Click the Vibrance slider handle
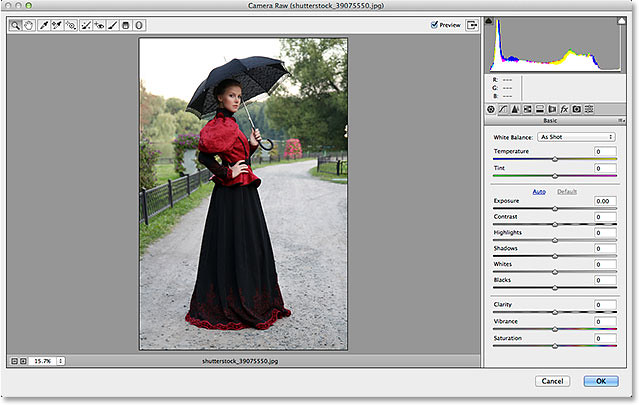Viewport: 639px width, 405px height. 555,329
